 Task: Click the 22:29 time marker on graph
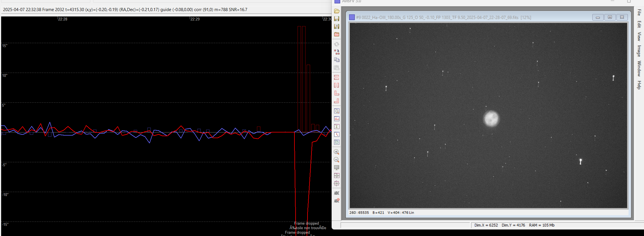tap(195, 19)
